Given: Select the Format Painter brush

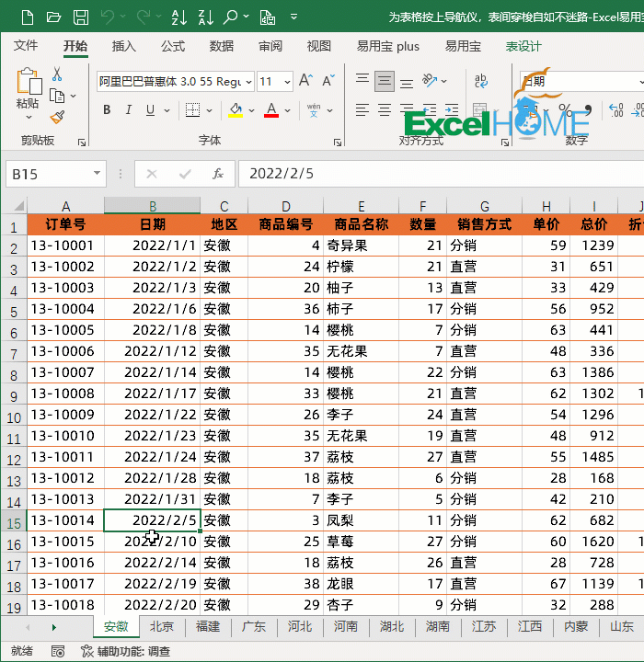Looking at the screenshot, I should [x=57, y=117].
